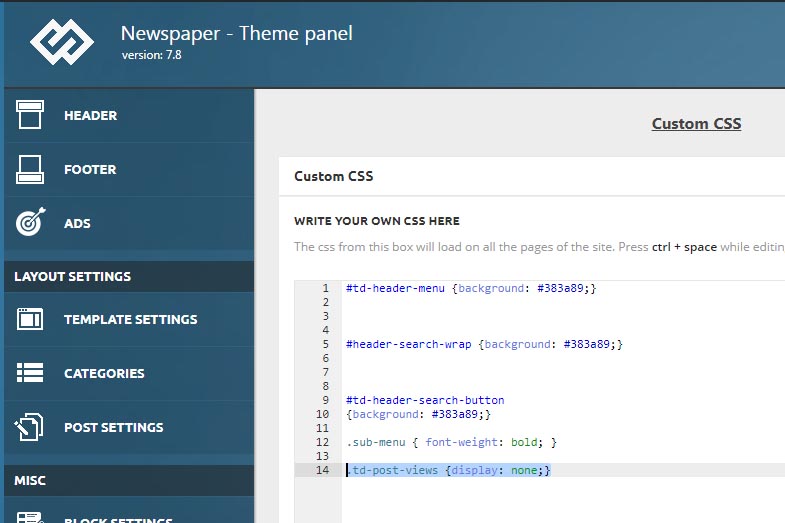The width and height of the screenshot is (785, 523).
Task: Open TEMPLATE SETTINGS panel
Action: tap(131, 319)
